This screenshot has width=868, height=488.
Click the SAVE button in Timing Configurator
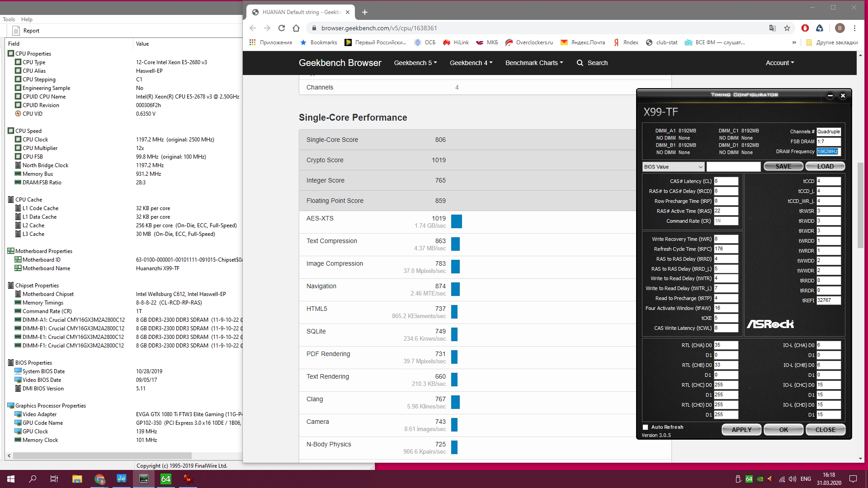pyautogui.click(x=783, y=166)
